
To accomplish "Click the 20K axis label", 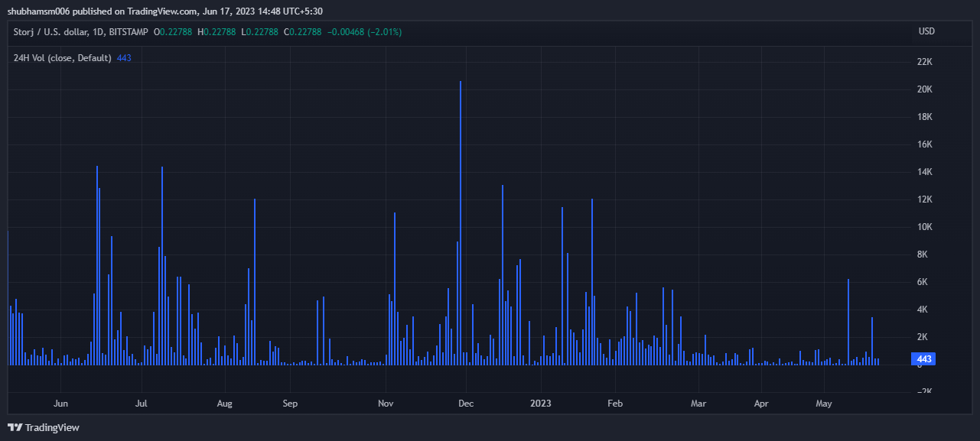I will pos(924,89).
